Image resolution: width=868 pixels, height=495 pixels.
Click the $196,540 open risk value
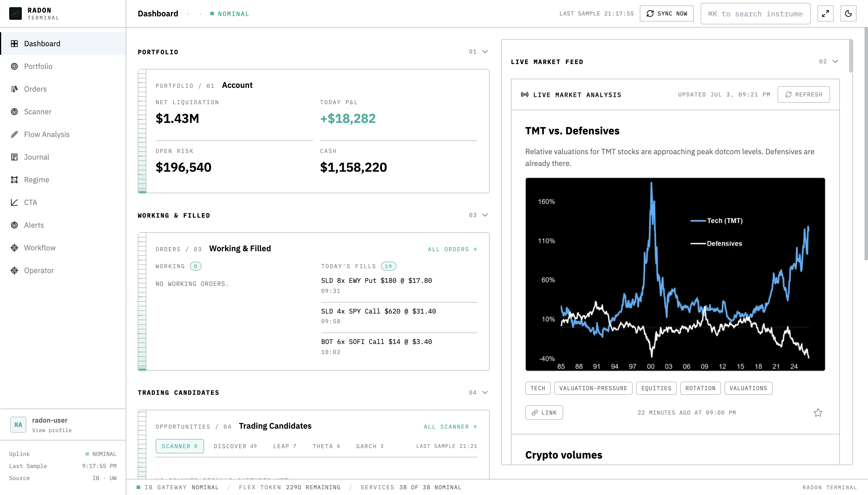[183, 167]
